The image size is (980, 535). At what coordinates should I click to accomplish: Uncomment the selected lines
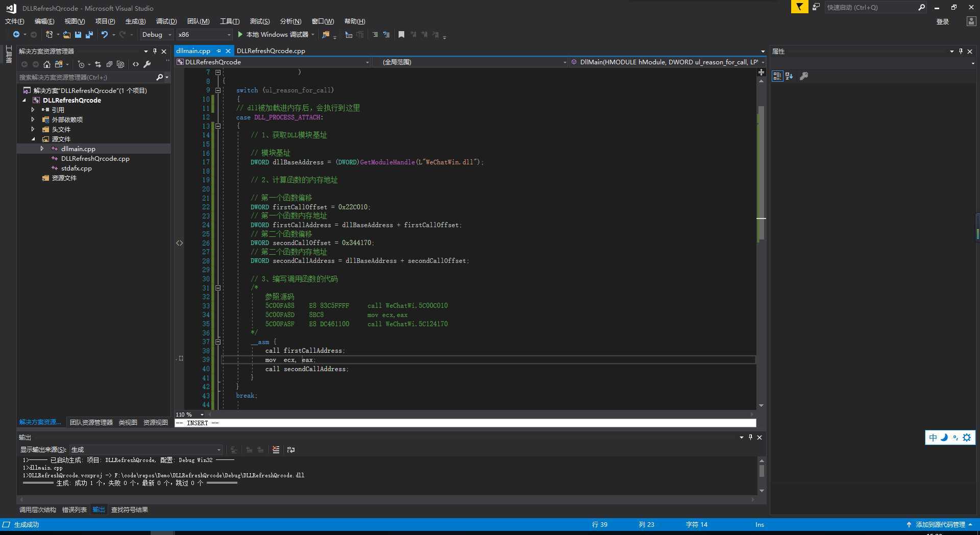(386, 34)
